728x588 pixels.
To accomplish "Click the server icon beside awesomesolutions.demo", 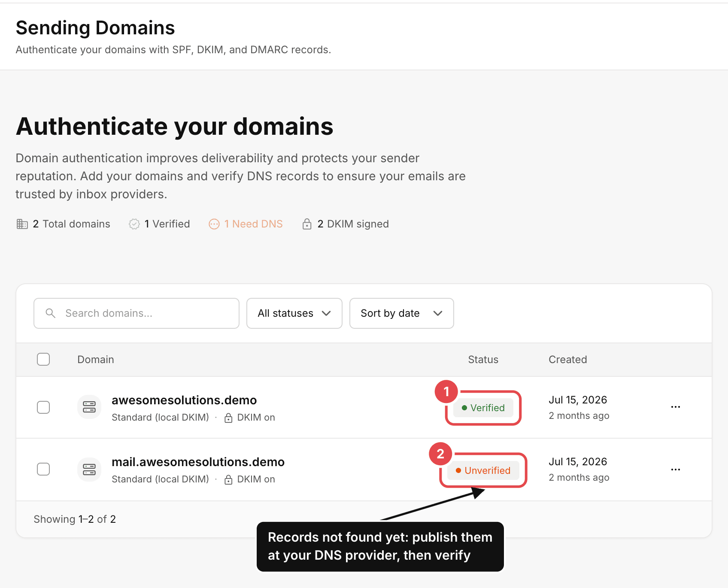I will click(89, 407).
